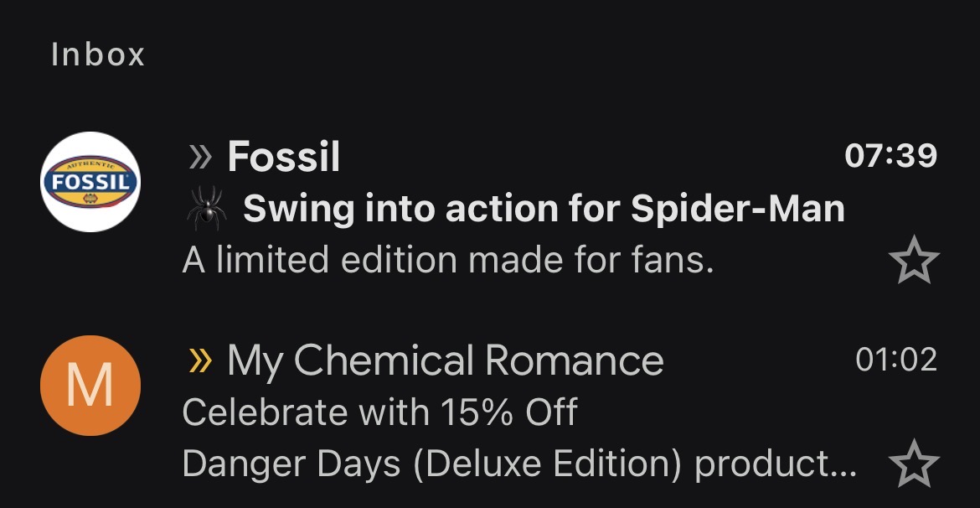Star the Fossil Spider-Man email

click(914, 260)
